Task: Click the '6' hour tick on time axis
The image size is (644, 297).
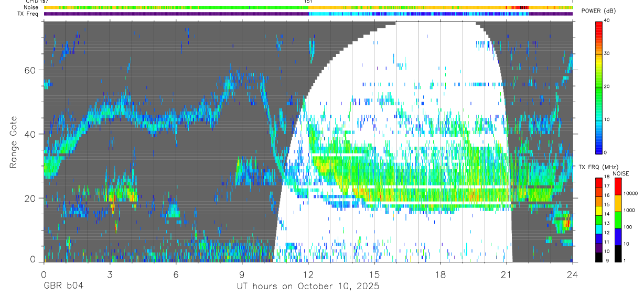Action: pyautogui.click(x=176, y=274)
